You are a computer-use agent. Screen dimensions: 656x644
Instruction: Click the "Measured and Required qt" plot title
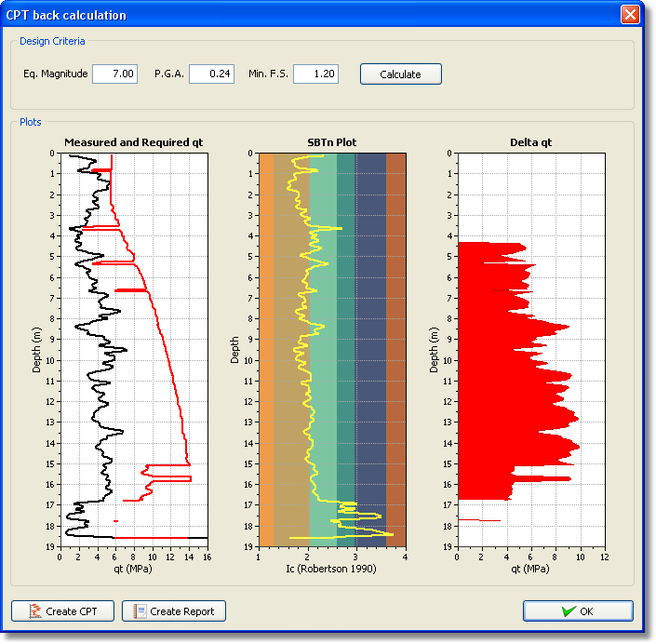point(133,142)
